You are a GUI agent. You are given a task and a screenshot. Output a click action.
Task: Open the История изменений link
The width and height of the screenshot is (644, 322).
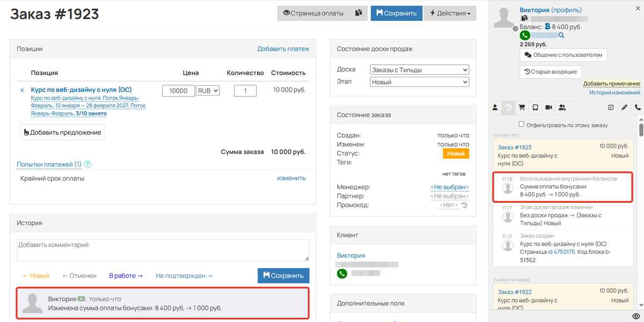point(615,93)
